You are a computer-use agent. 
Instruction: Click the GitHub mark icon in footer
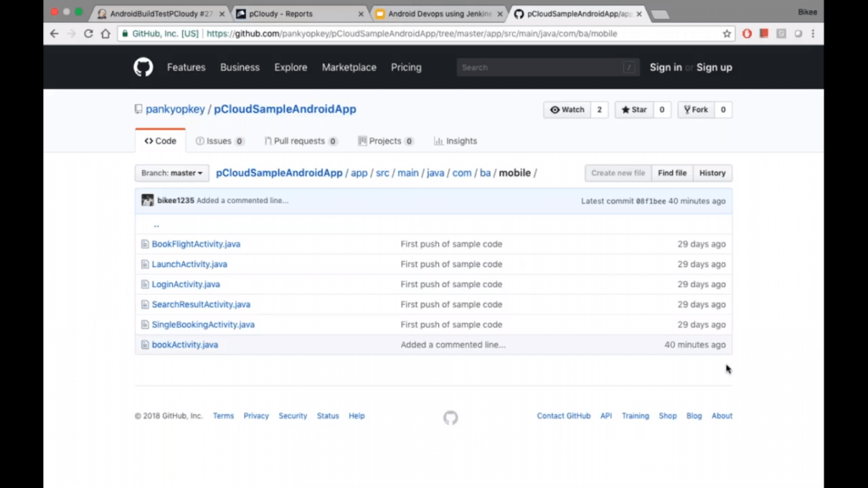pos(450,417)
